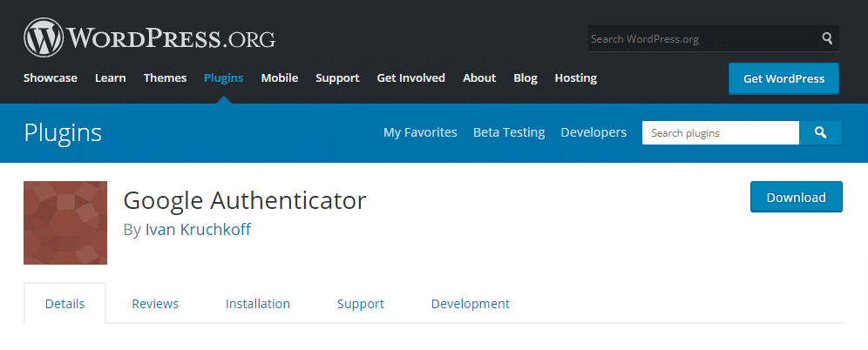Focus the Search plugins input field
Viewport: 868px width, 350px height.
tap(720, 132)
